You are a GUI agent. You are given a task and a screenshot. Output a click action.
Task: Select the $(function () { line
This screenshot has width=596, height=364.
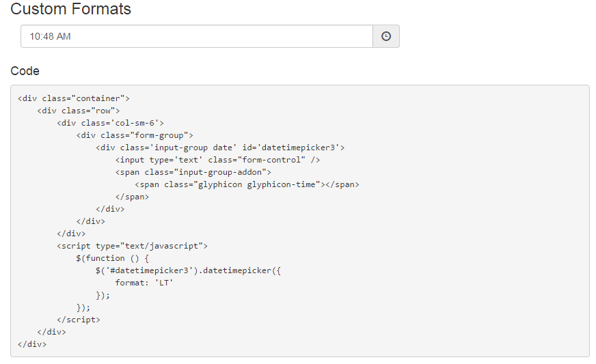tap(113, 258)
